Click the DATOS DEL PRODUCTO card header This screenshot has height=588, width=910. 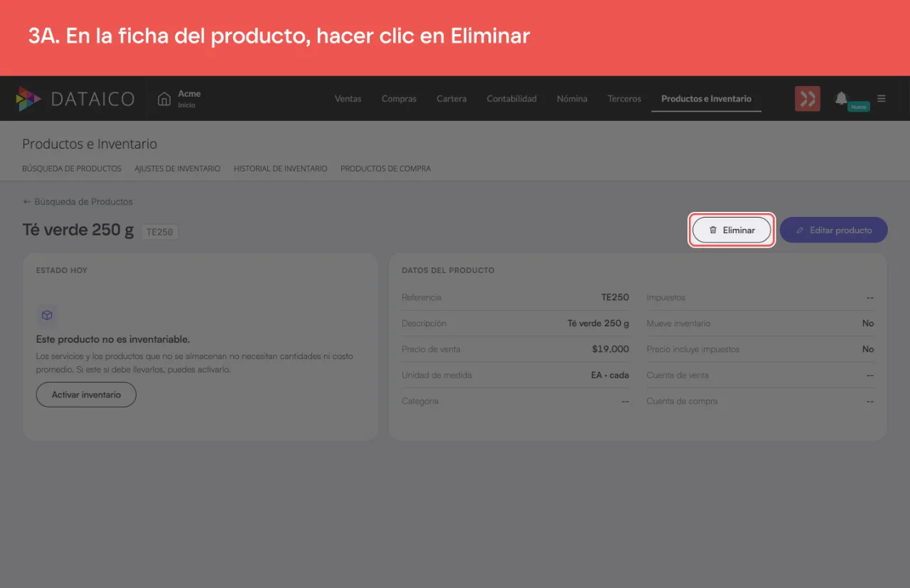point(448,271)
